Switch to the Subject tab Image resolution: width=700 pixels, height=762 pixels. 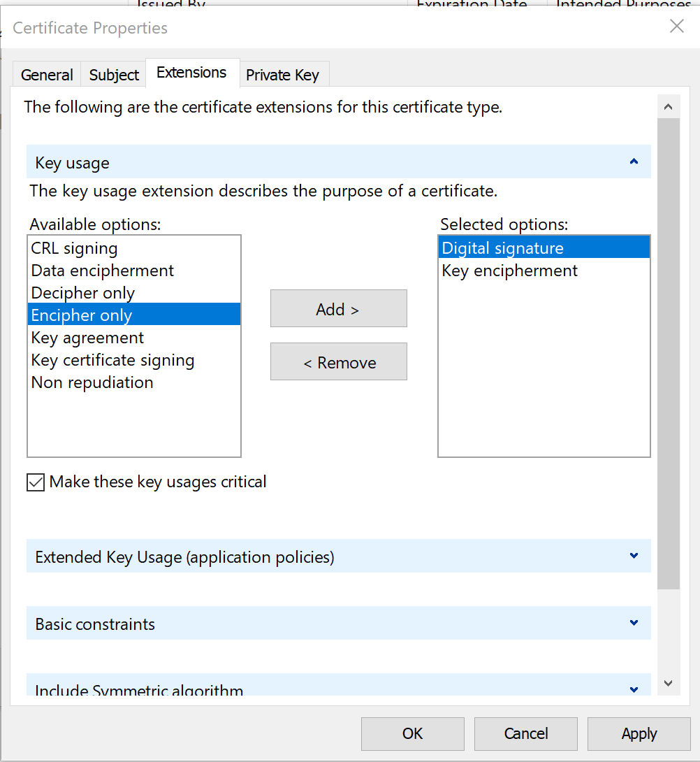pyautogui.click(x=113, y=74)
